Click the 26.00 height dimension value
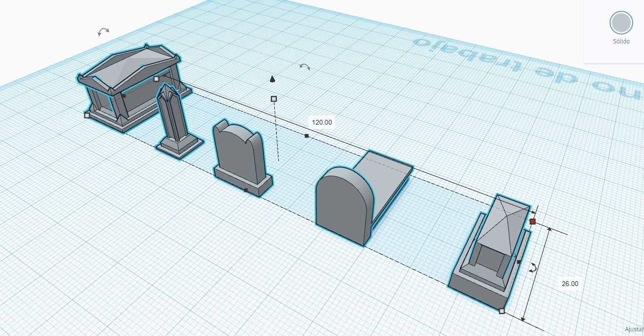Screen dimensions: 644x336 click(x=569, y=284)
